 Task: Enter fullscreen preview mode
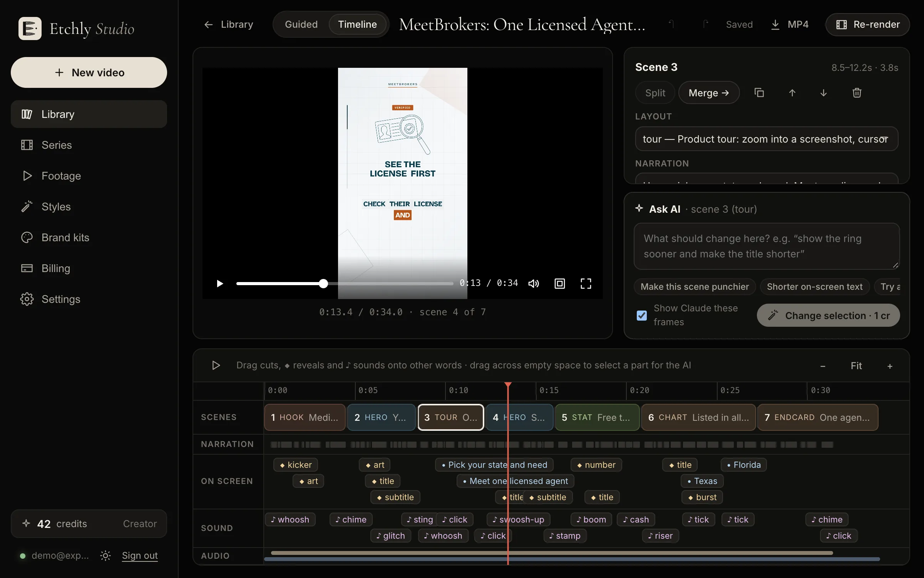tap(586, 284)
